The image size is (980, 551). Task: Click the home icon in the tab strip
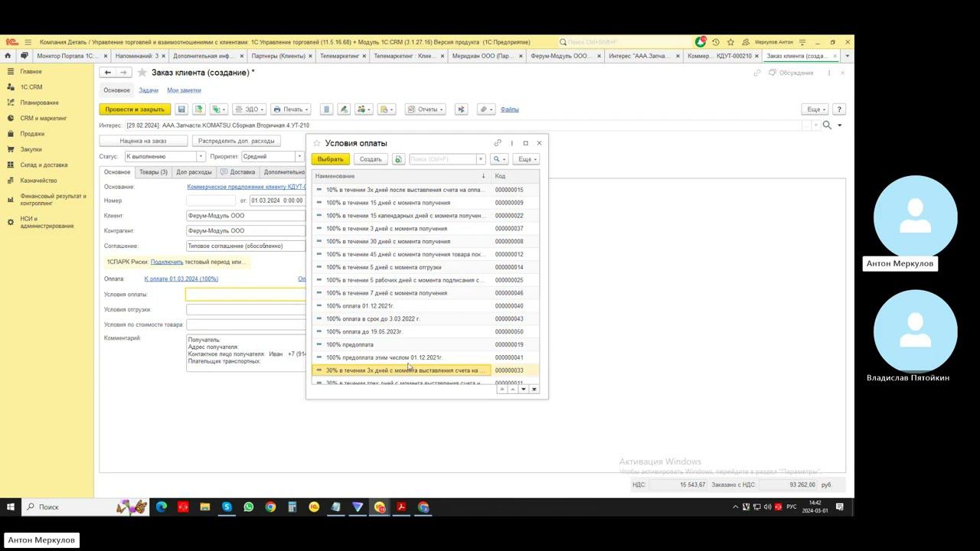8,56
